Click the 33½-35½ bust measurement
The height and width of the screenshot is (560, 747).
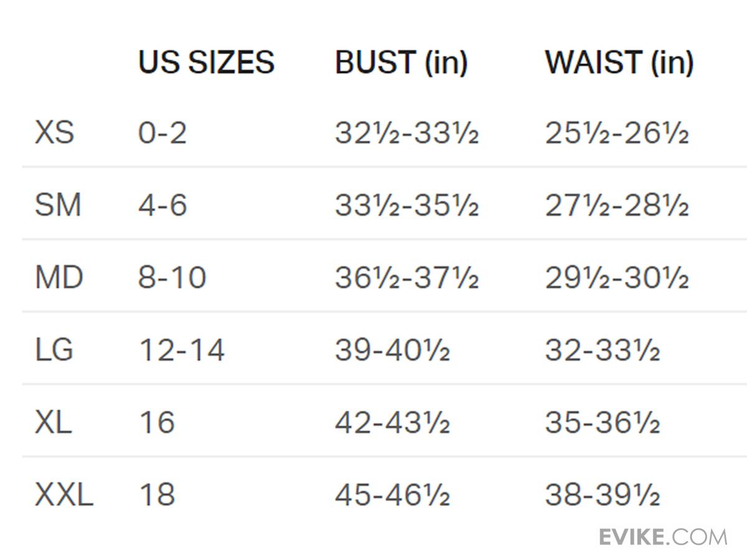(406, 205)
